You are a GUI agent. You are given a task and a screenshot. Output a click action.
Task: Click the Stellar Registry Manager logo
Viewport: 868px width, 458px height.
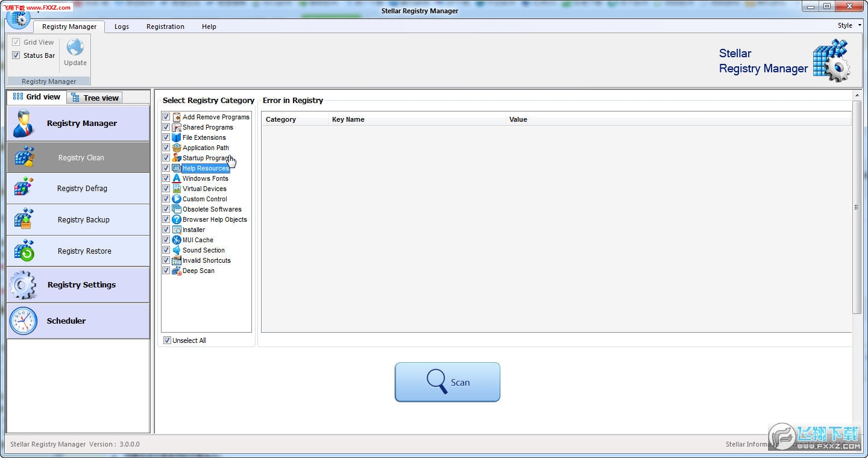pyautogui.click(x=831, y=60)
